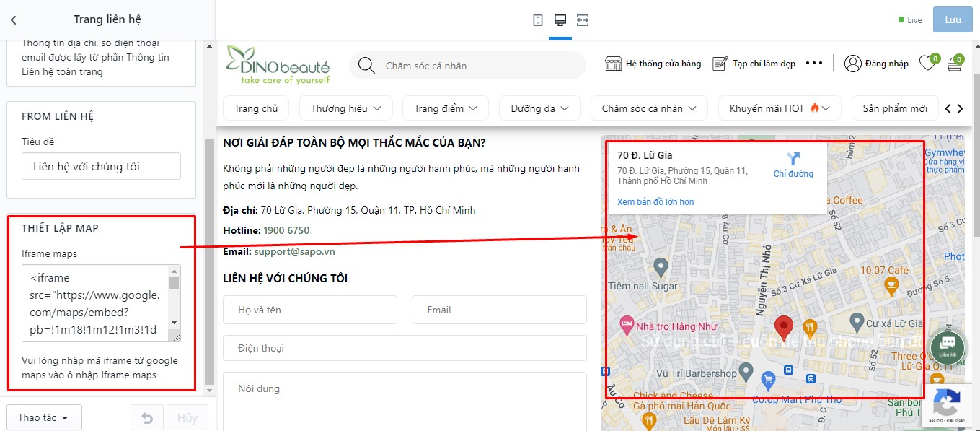
Task: Open Tạp chí làm đẹp link
Action: pyautogui.click(x=764, y=64)
